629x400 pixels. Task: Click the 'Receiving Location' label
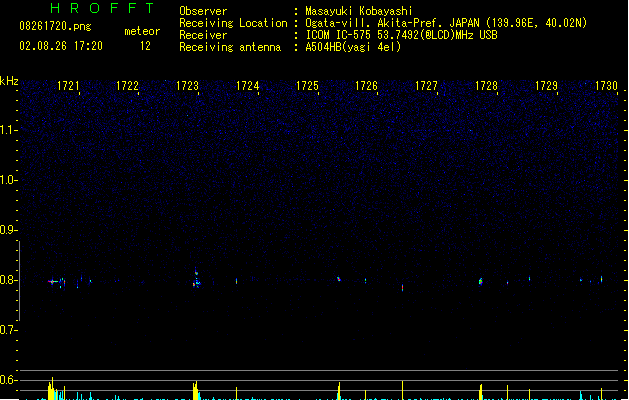pos(233,23)
